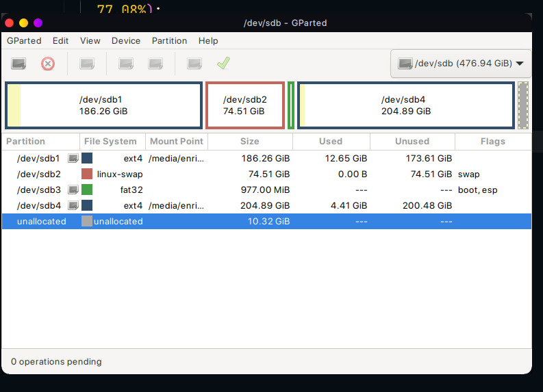Click the dark blue ext4 swatch for /dev/sdb4
Viewport: 543px width, 392px height.
[87, 205]
